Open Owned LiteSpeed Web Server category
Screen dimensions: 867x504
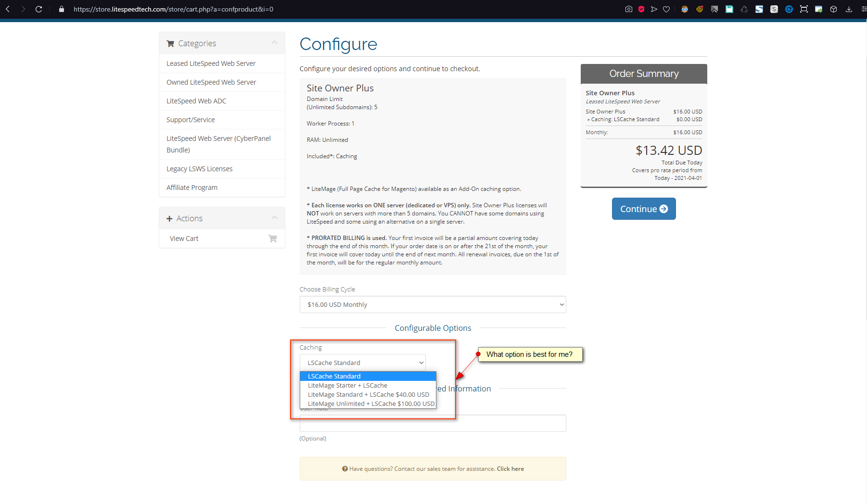click(222, 82)
